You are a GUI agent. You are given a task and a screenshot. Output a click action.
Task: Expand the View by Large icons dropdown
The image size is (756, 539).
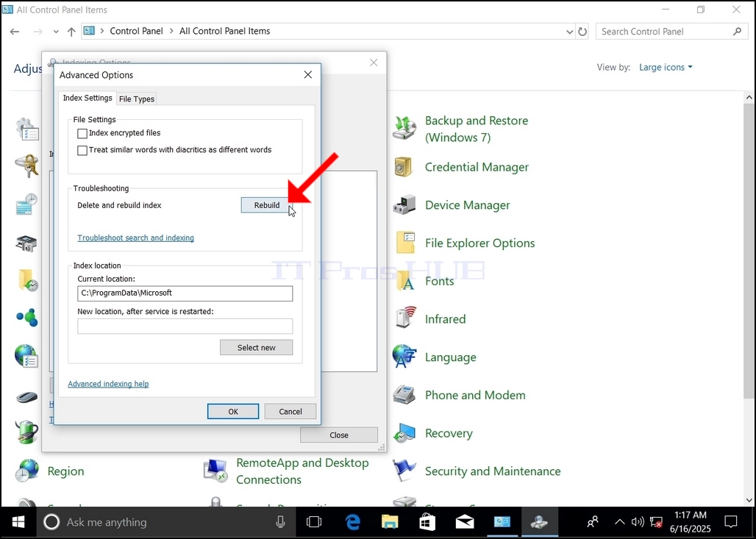pyautogui.click(x=666, y=67)
